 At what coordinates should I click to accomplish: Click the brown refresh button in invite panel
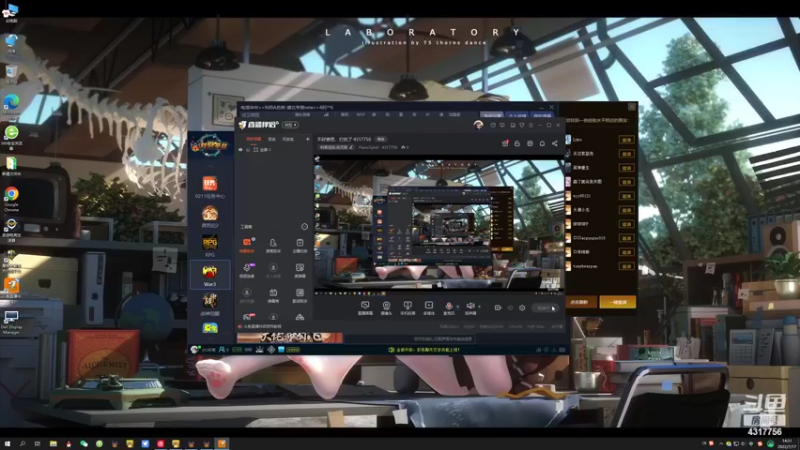click(x=580, y=303)
